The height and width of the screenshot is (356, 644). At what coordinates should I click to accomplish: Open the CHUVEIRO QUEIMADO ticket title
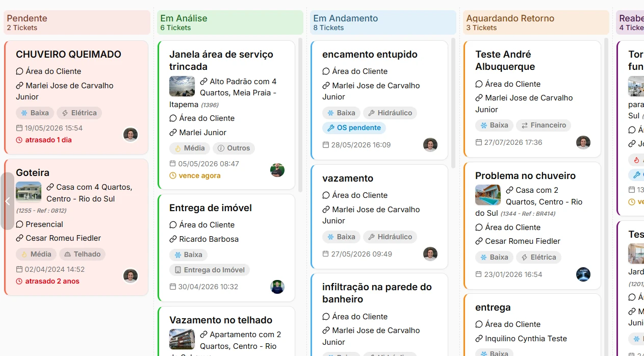coord(68,54)
